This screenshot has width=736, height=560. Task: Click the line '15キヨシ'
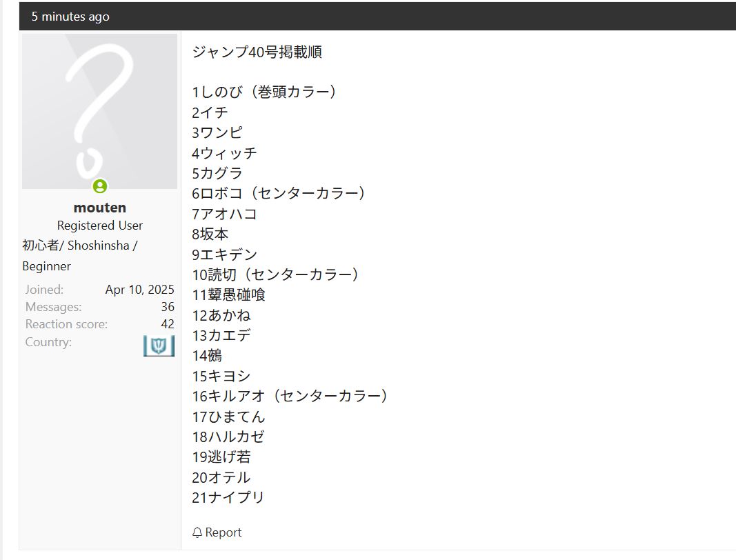tap(221, 376)
